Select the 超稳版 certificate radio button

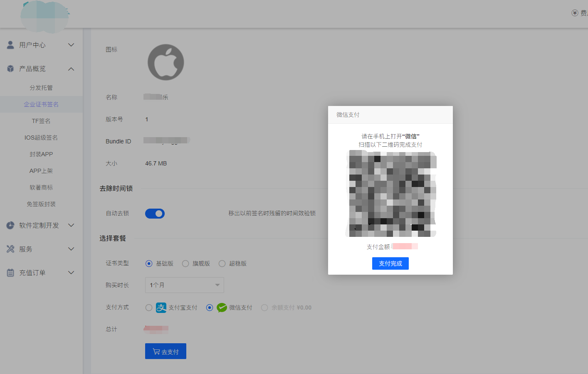[222, 263]
